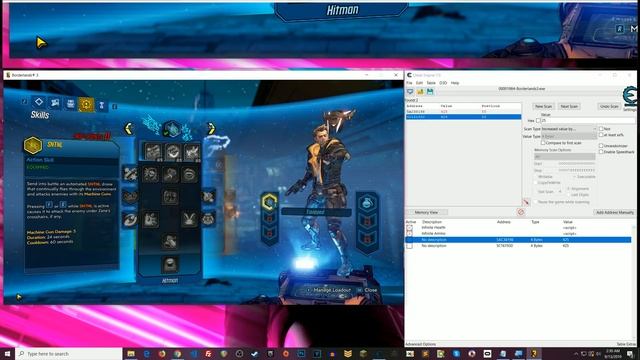Tick Compare to first scan checkbox
This screenshot has height=360, width=640.
pos(543,143)
